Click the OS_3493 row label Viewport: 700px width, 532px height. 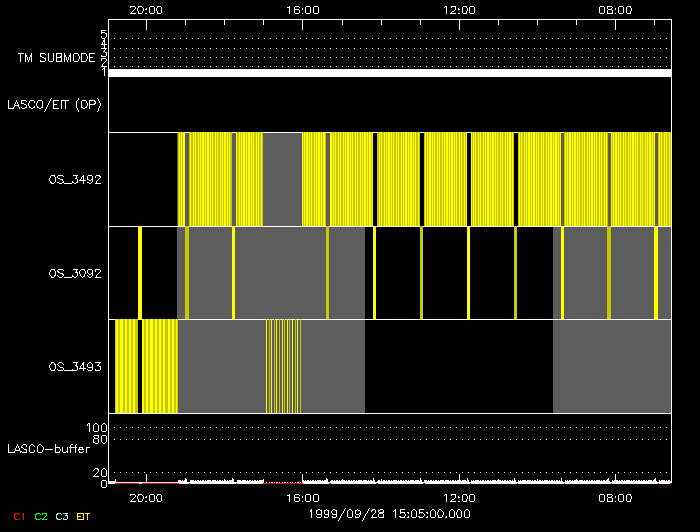point(75,367)
